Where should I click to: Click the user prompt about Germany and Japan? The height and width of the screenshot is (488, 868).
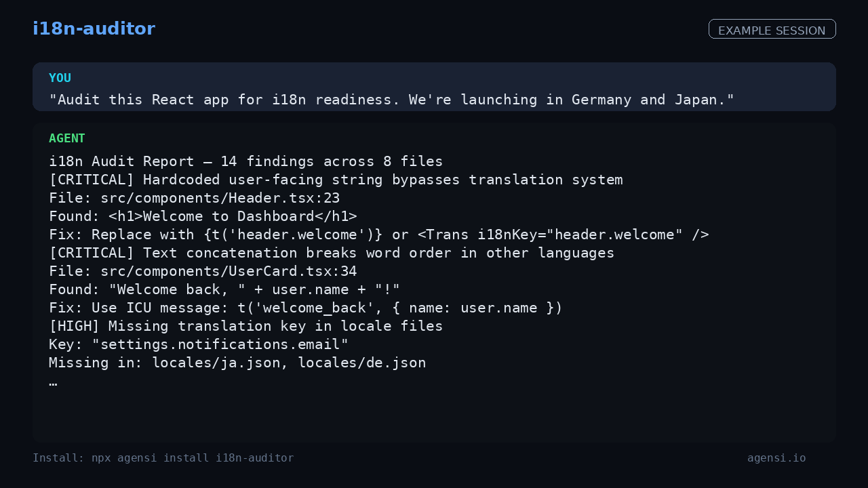pyautogui.click(x=392, y=100)
